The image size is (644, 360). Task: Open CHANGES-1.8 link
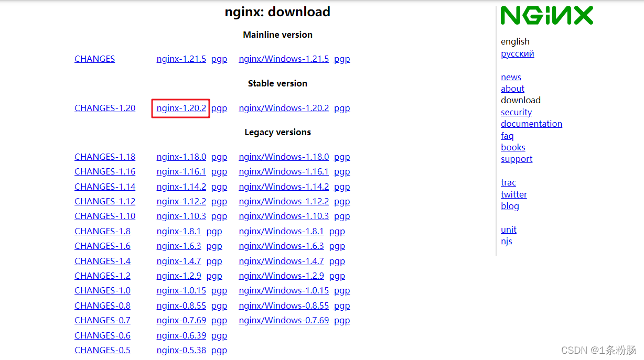(x=102, y=232)
